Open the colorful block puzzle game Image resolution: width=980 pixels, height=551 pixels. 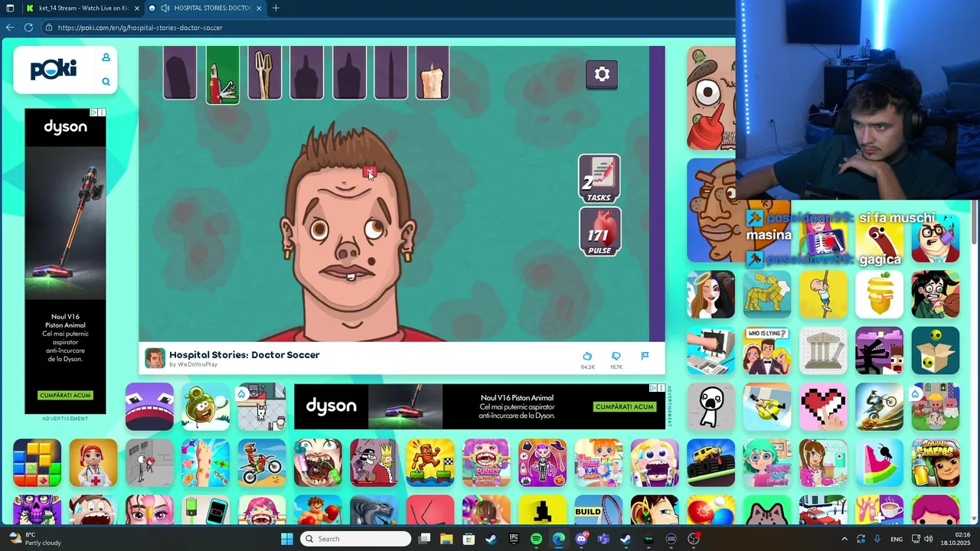[x=37, y=463]
